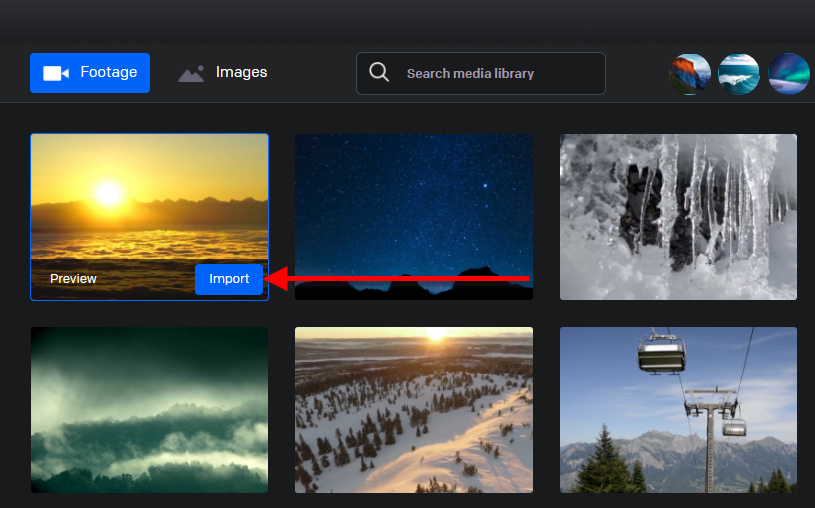Select the ski lift chairlift thumbnail
The image size is (815, 508).
(678, 410)
